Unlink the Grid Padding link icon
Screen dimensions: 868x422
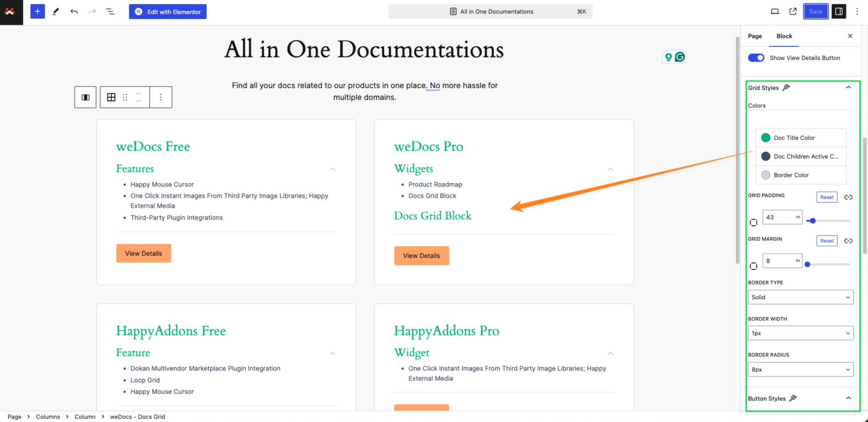[x=848, y=197]
